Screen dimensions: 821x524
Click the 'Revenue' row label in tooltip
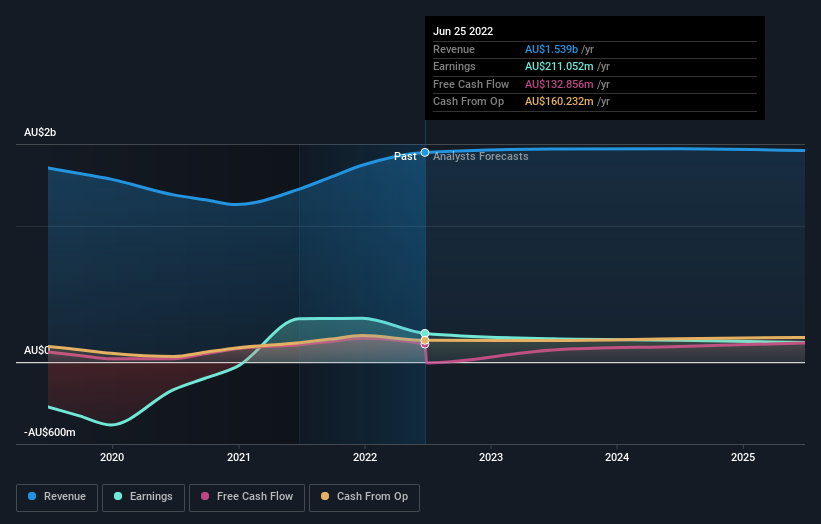click(454, 49)
